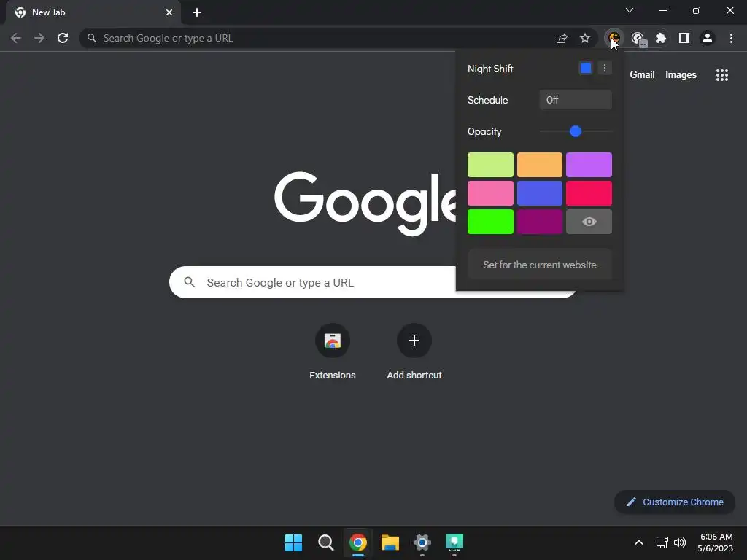Click Set for the current website
The image size is (747, 560).
pyautogui.click(x=540, y=265)
